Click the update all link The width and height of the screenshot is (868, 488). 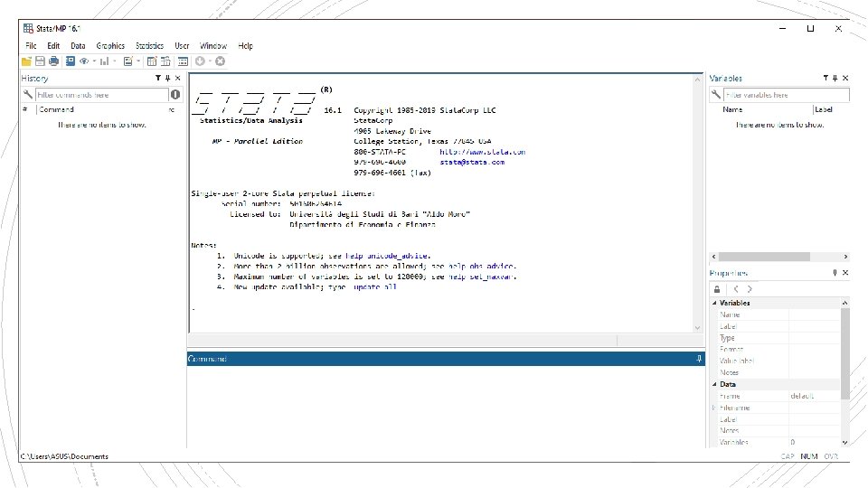[x=374, y=287]
